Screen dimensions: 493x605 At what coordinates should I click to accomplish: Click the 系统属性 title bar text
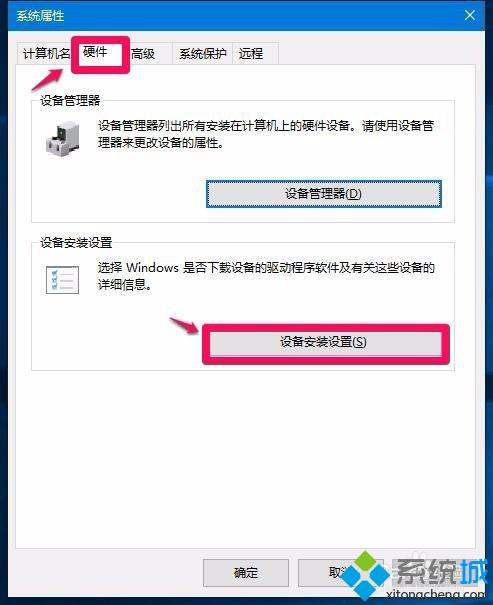tap(40, 16)
